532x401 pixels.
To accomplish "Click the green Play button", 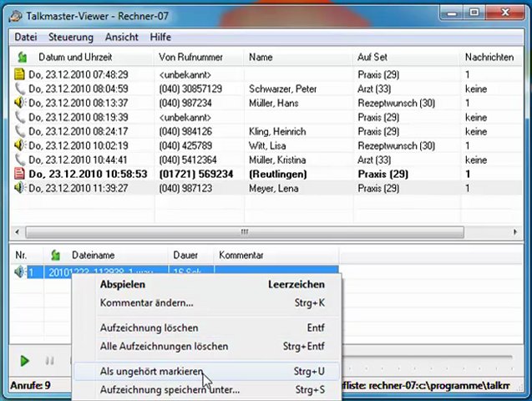I will pyautogui.click(x=24, y=361).
